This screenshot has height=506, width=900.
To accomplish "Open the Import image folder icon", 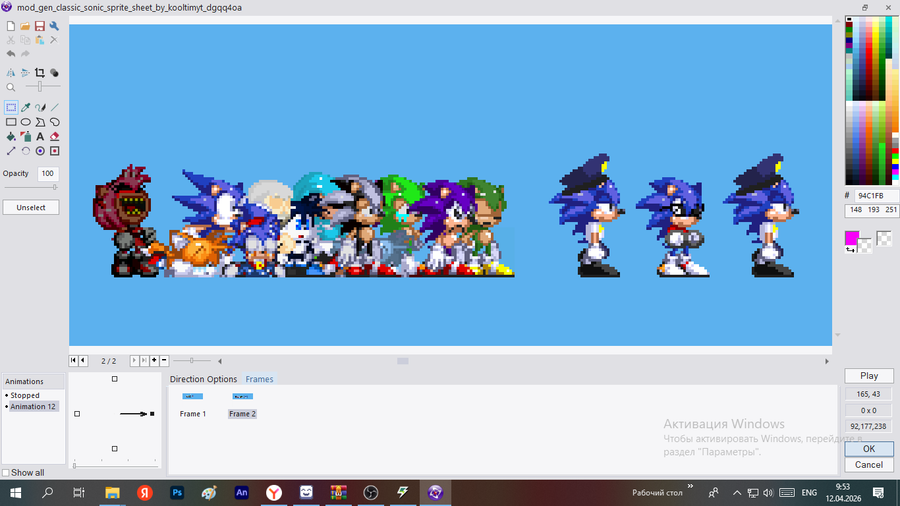I will click(25, 26).
